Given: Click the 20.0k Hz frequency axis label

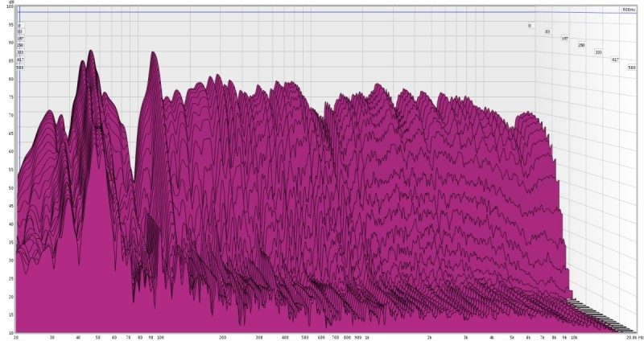Looking at the screenshot, I should 635,337.
